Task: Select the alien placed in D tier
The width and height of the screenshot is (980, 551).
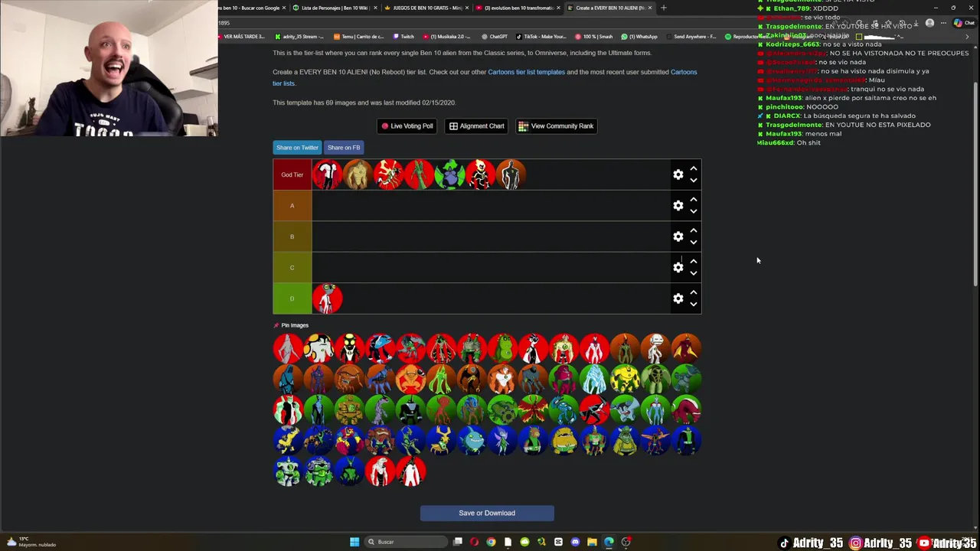Action: 328,298
